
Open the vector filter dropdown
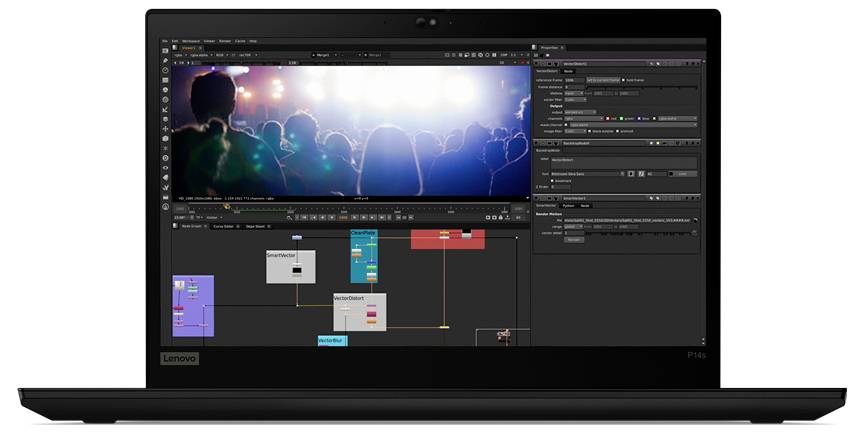click(x=576, y=100)
